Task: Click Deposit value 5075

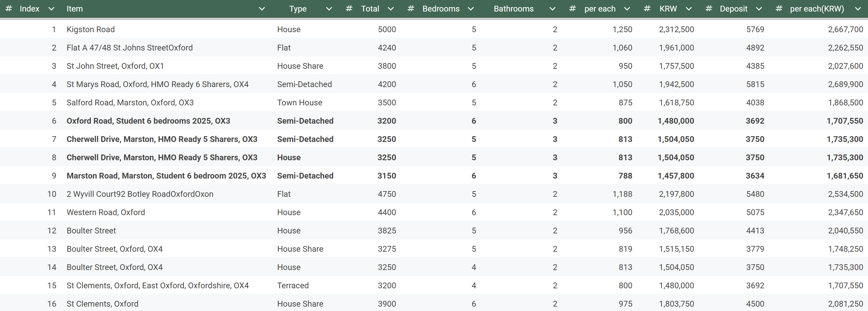Action: coord(755,212)
